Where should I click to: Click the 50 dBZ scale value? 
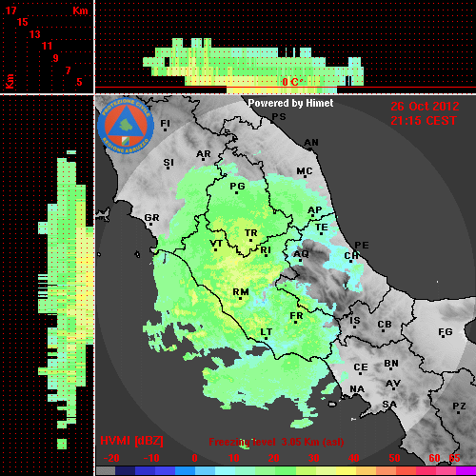coord(394,458)
